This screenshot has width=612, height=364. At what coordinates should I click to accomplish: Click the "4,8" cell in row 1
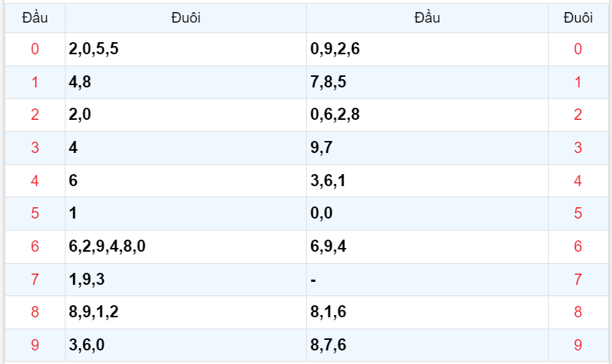coord(80,82)
